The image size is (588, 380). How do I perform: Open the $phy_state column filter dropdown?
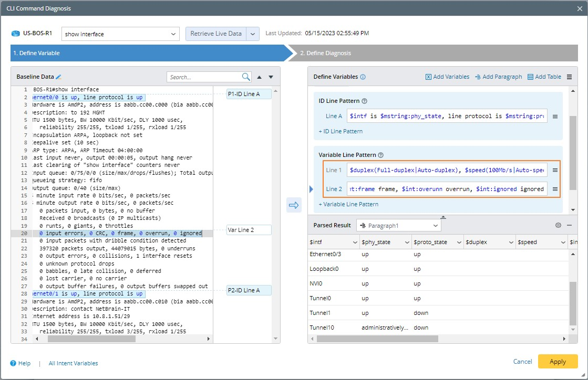tap(407, 242)
